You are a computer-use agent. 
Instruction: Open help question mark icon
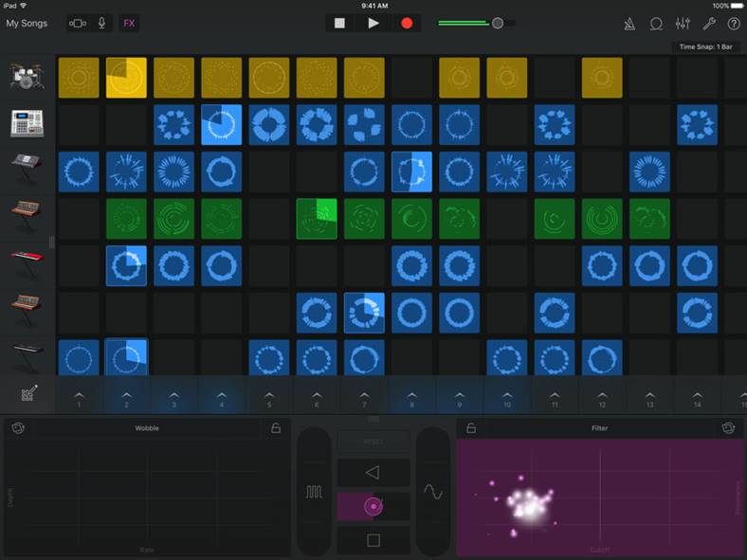[734, 24]
